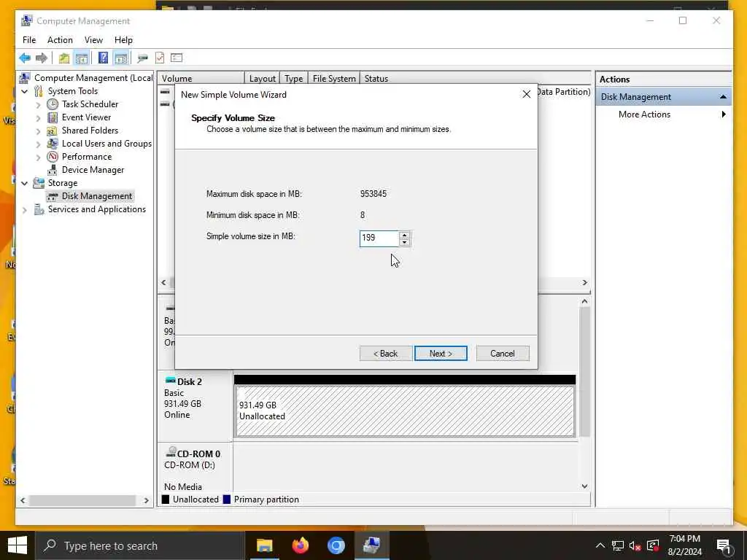Click the taskbar search box
Image resolution: width=747 pixels, height=560 pixels.
coord(141,545)
